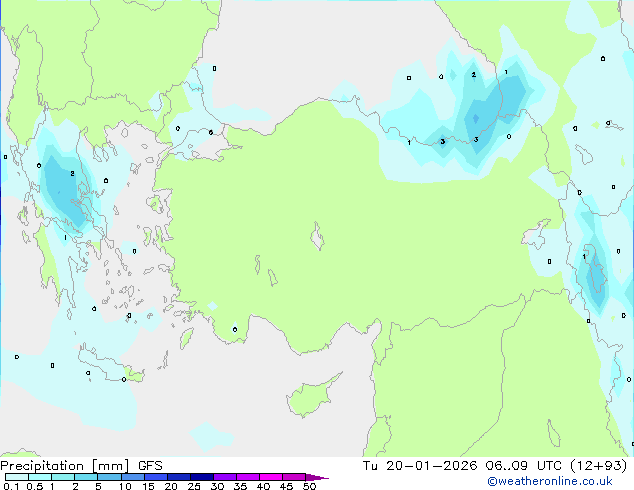This screenshot has width=634, height=490.
Task: Pick the 10–15 mm legend color swatch
Action: click(132, 477)
